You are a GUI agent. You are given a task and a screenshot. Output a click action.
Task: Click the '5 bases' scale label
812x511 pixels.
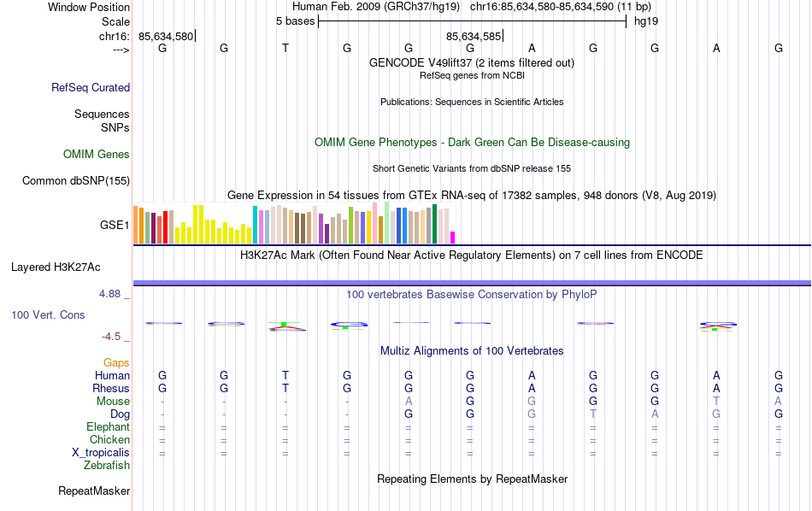pos(295,21)
